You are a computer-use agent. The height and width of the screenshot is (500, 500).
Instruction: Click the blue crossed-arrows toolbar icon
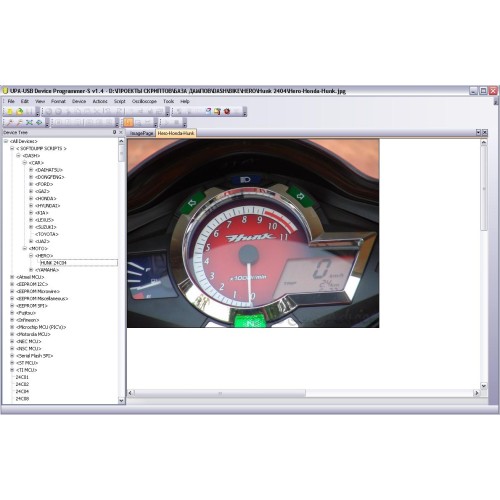[x=29, y=123]
